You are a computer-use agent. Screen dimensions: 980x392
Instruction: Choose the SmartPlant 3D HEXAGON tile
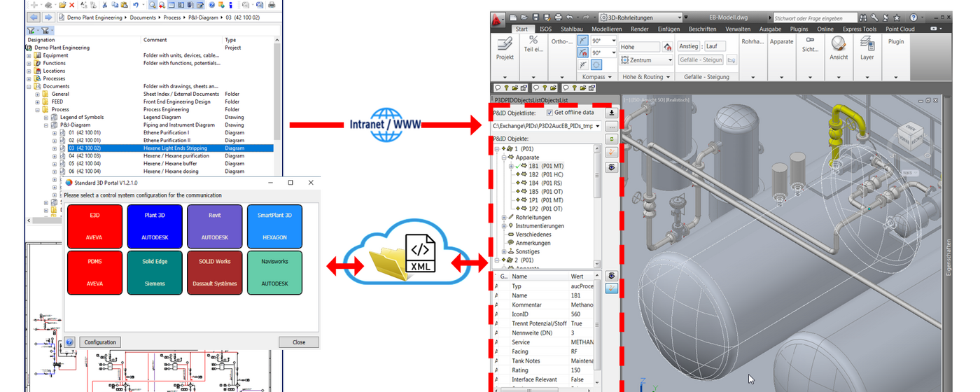(274, 225)
